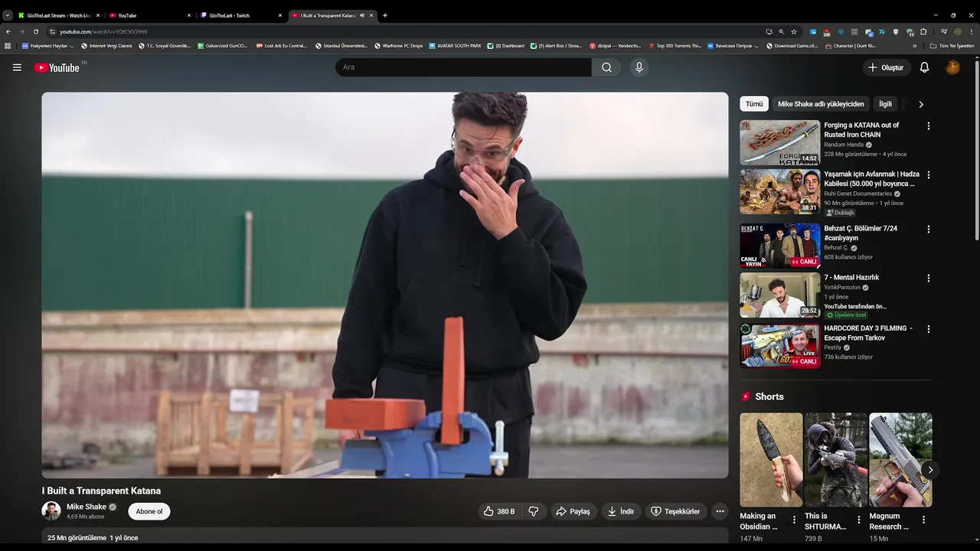Select the Tümü filter chip
The width and height of the screenshot is (980, 551).
coord(754,104)
